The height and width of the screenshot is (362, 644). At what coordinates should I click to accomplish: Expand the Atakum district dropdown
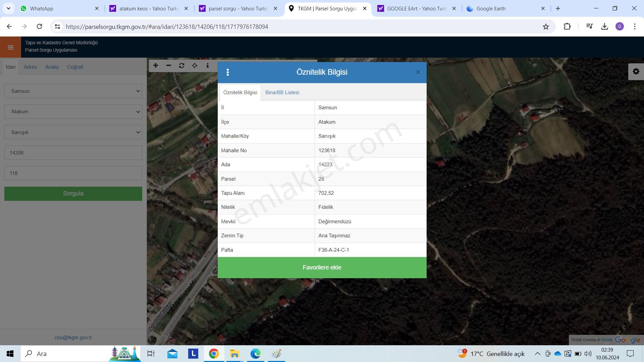pos(73,112)
